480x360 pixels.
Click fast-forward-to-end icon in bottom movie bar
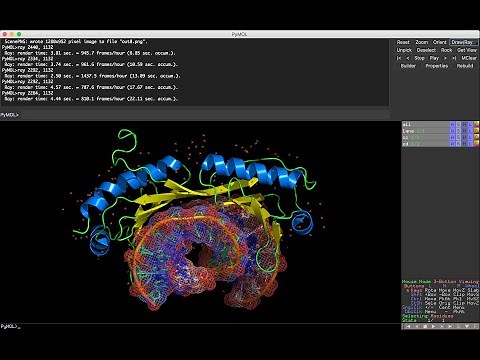tap(450, 326)
